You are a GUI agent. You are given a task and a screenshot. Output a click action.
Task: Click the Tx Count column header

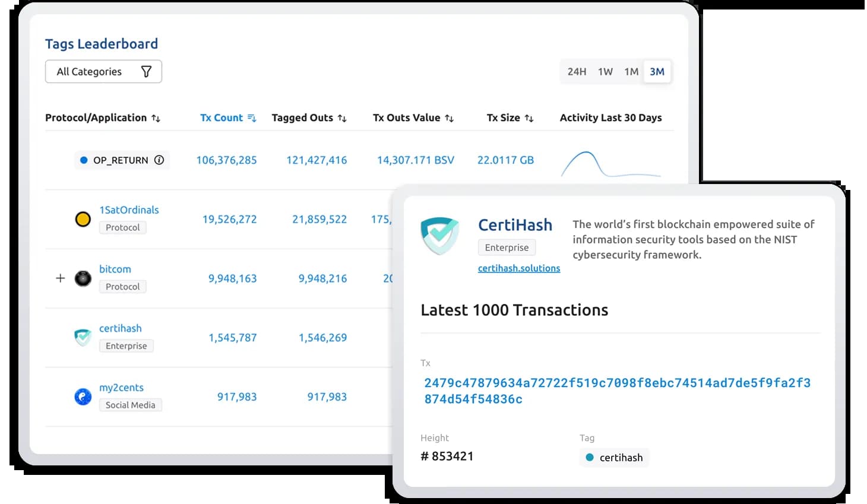pos(222,118)
